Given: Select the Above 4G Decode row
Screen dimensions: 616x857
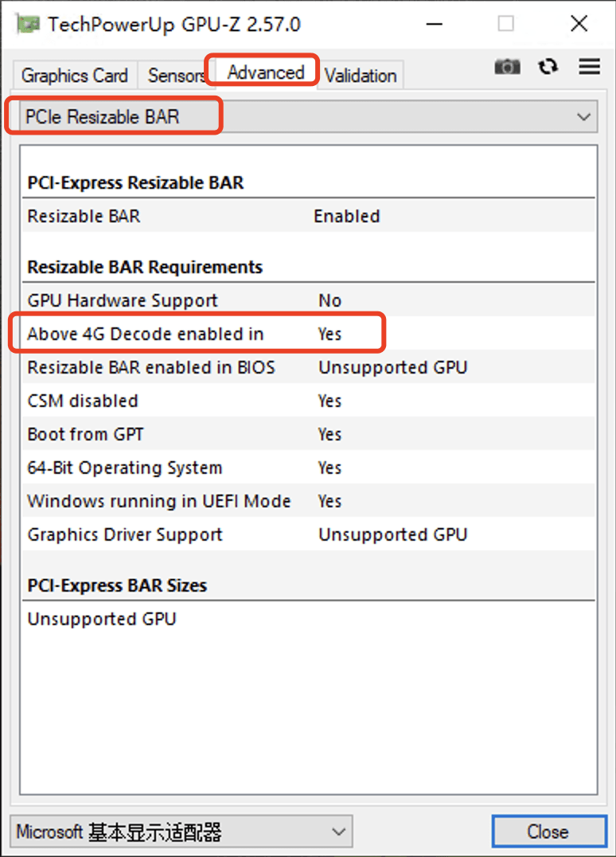Looking at the screenshot, I should point(307,334).
